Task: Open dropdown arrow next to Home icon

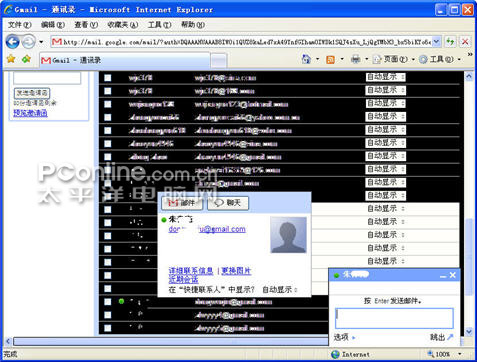Action: 317,59
